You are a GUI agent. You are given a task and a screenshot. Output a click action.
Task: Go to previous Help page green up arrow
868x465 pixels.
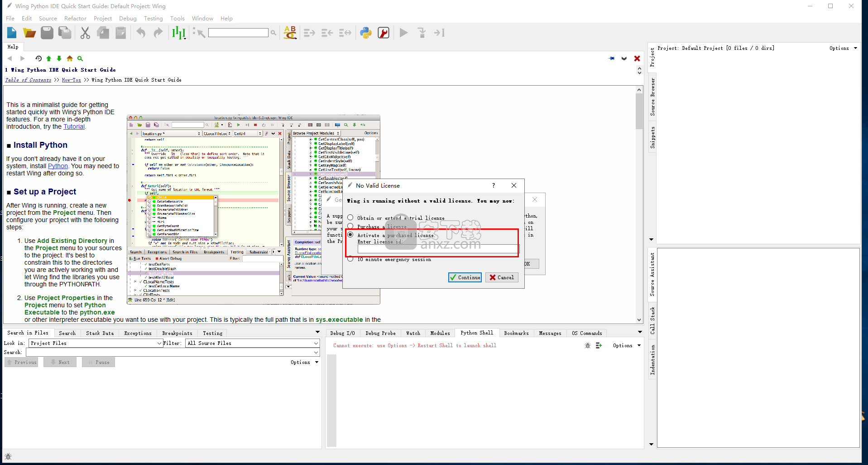(x=49, y=58)
